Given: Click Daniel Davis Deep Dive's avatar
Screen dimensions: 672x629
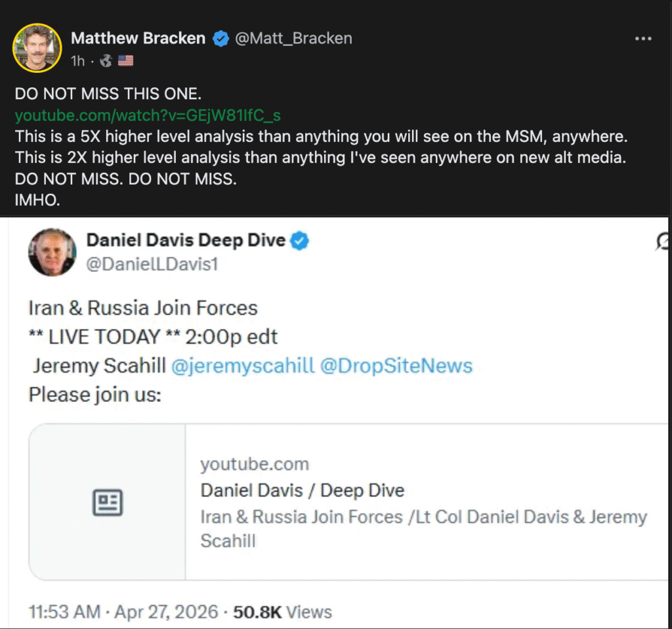Looking at the screenshot, I should pyautogui.click(x=52, y=251).
